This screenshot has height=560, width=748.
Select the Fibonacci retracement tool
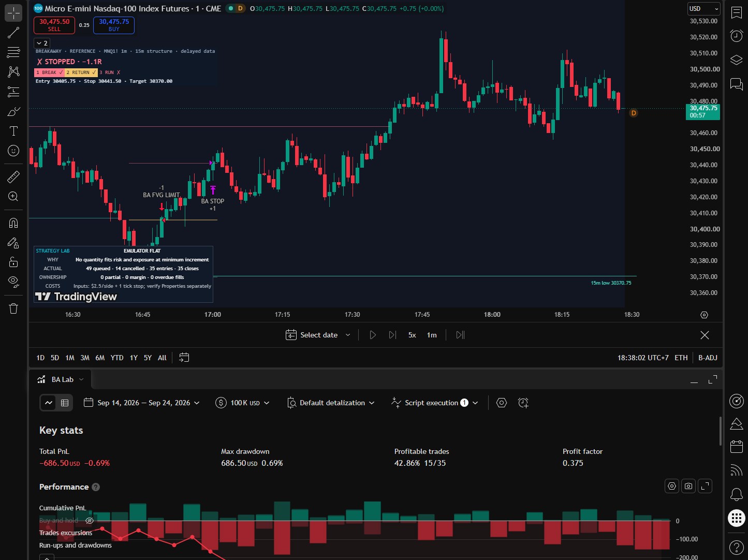coord(13,52)
